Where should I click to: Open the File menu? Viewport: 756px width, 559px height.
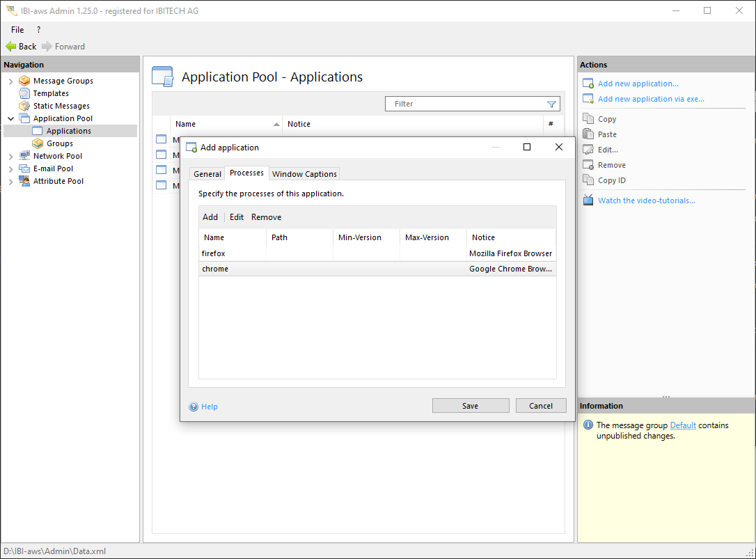coord(17,30)
